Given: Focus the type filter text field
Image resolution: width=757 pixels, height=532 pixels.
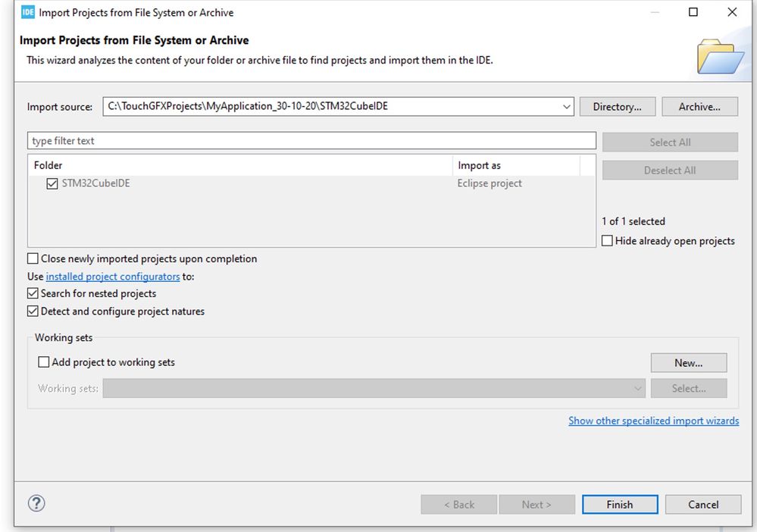Looking at the screenshot, I should point(312,140).
